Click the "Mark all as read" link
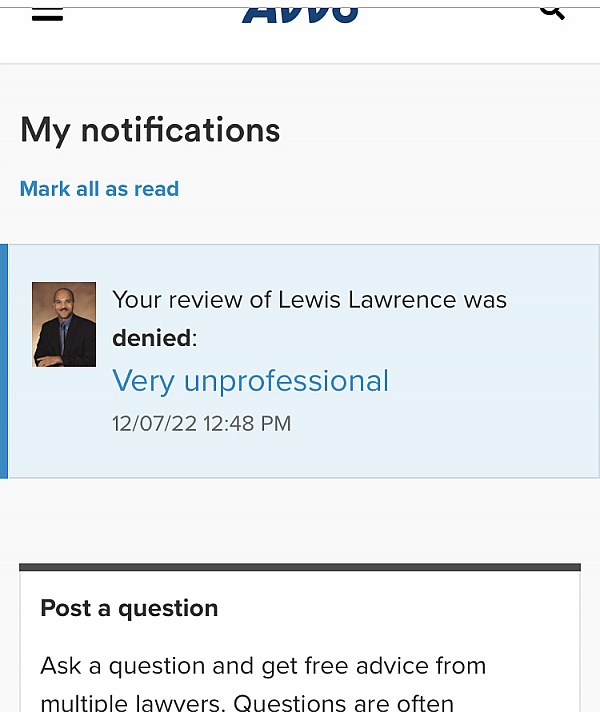This screenshot has height=712, width=600. pos(99,189)
